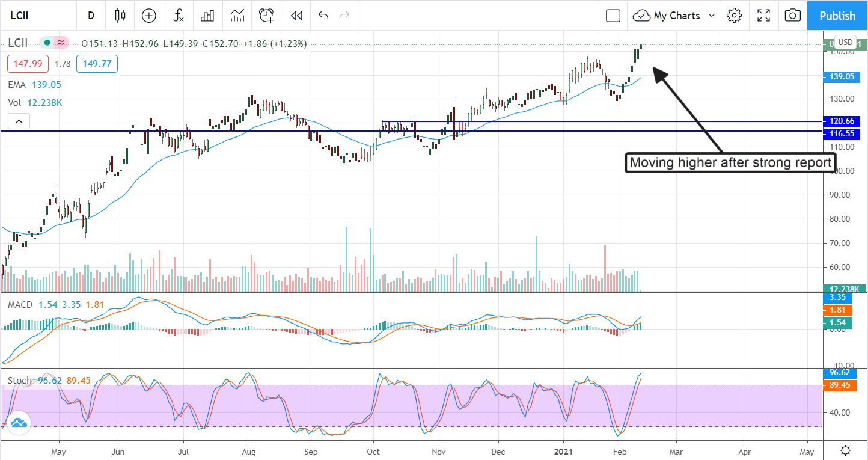Enter fullscreen mode with the expand icon
Image resolution: width=868 pixels, height=460 pixels.
[763, 16]
